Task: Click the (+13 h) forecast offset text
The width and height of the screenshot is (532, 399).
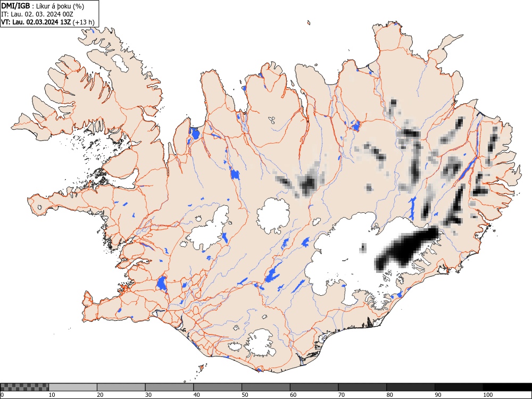Action: (x=84, y=22)
